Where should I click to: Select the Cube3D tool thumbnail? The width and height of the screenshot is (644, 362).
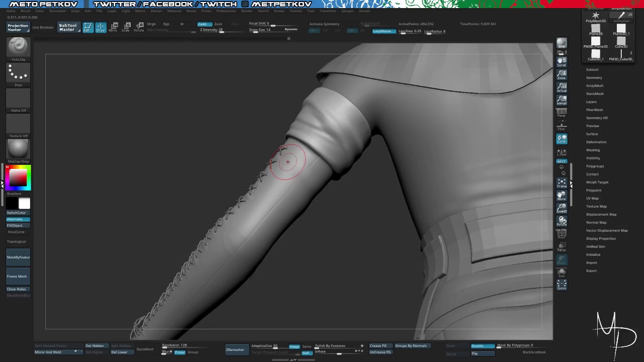click(621, 42)
